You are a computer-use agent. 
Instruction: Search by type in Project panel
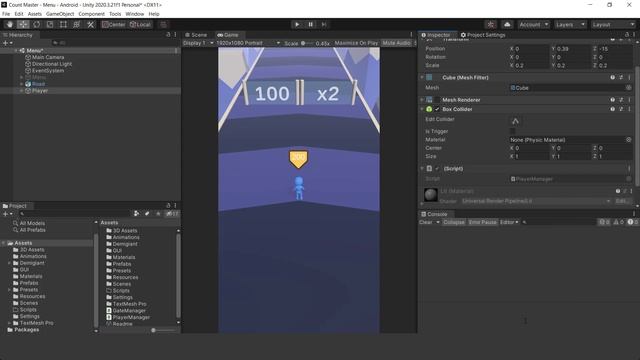(x=137, y=213)
